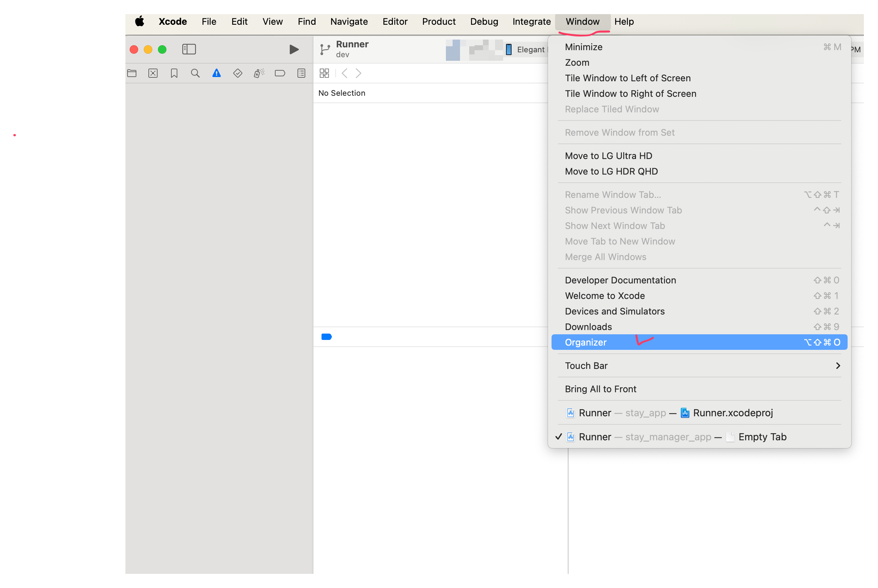Select the Source Control navigator icon
This screenshot has width=878, height=588.
(x=153, y=73)
